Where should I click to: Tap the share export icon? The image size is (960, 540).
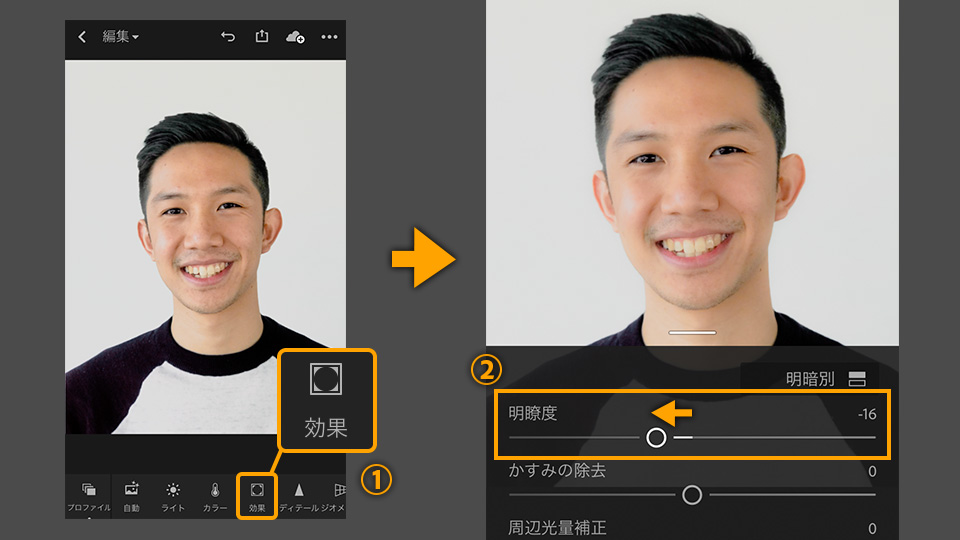[x=261, y=36]
